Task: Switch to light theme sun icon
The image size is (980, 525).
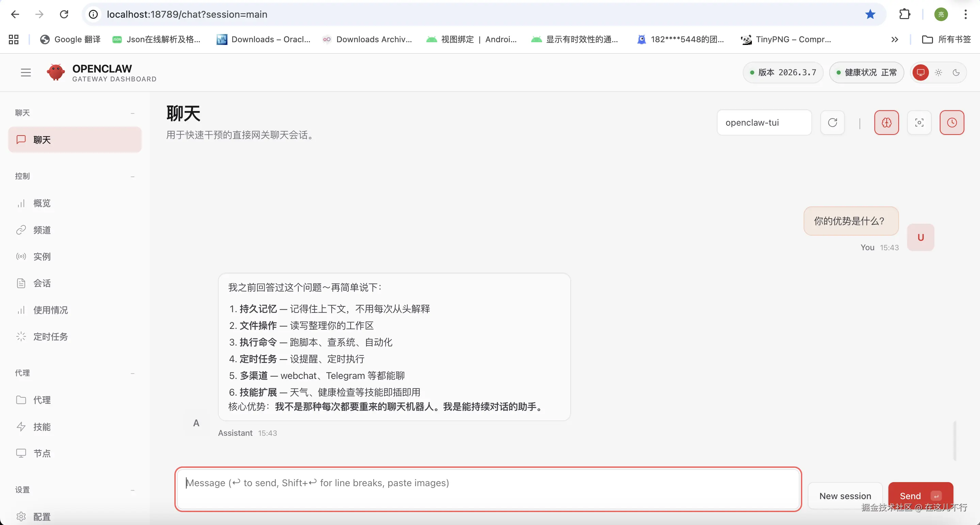Action: (x=938, y=72)
